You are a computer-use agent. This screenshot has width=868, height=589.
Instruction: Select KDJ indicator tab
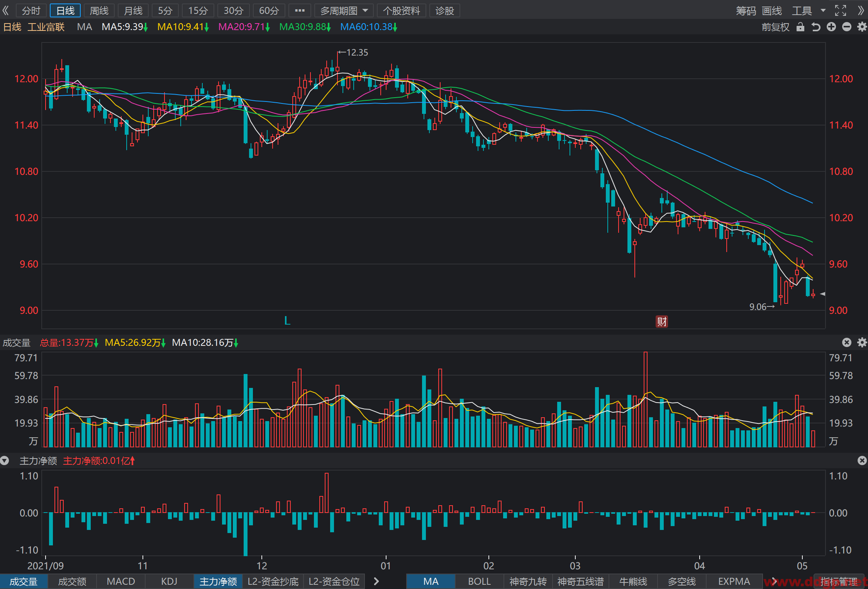click(x=169, y=581)
